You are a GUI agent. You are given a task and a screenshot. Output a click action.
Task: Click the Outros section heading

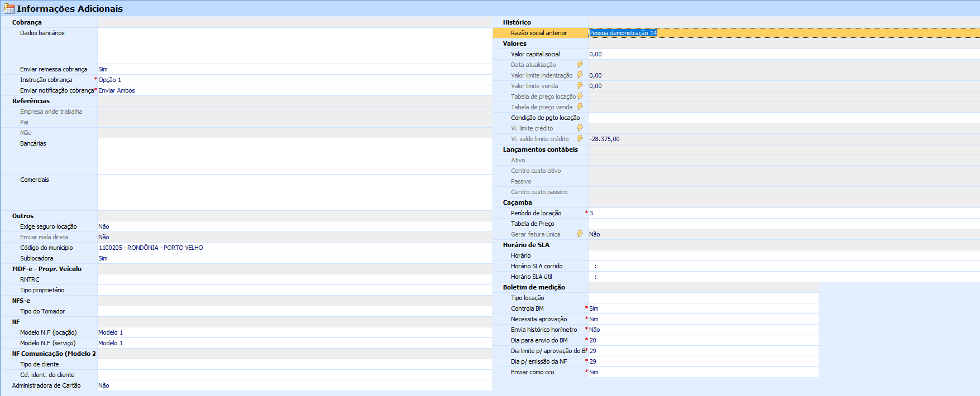coord(23,216)
